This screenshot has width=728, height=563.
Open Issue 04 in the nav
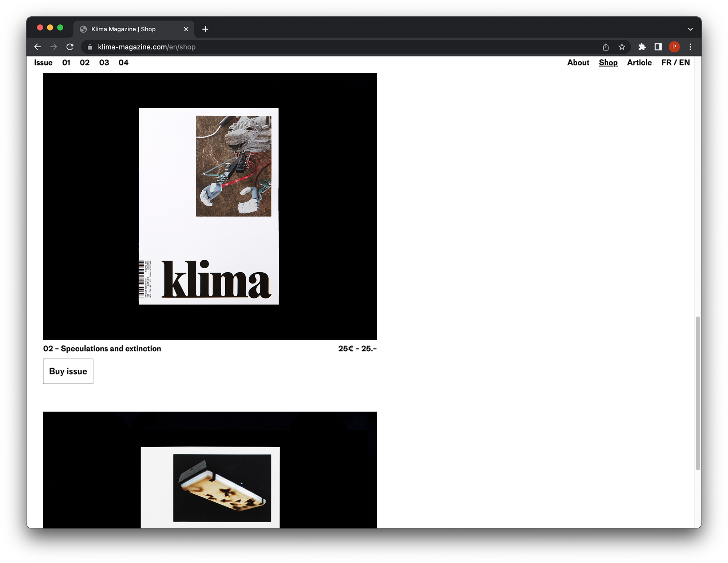(123, 63)
